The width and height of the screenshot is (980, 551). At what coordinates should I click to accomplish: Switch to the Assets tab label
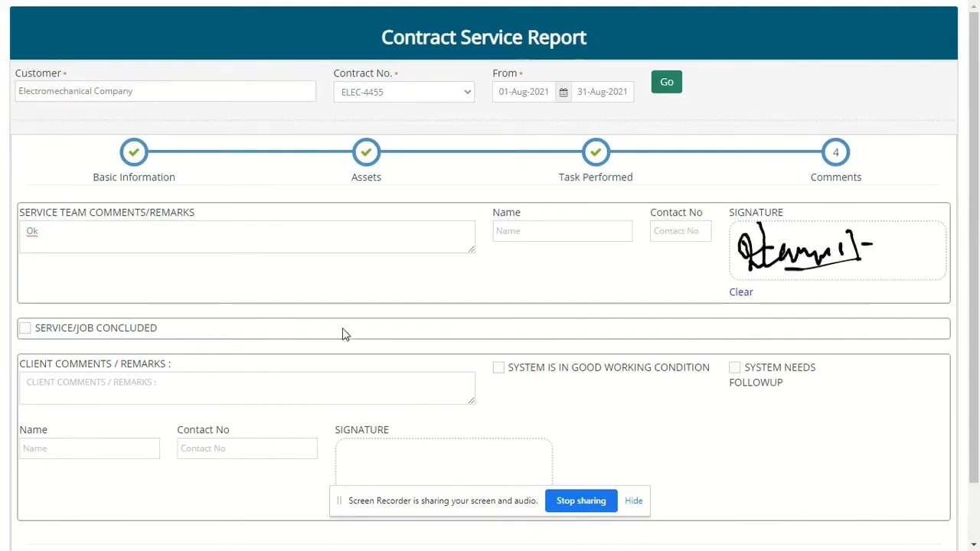click(366, 177)
